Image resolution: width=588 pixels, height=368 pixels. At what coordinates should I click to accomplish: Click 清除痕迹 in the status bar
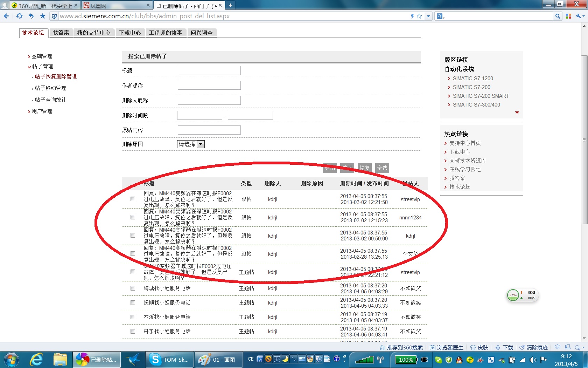click(533, 347)
